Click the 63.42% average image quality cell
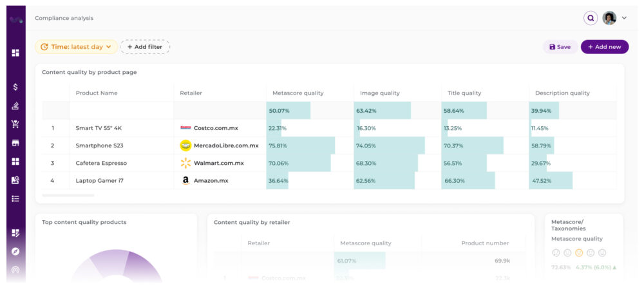The height and width of the screenshot is (300, 644). [397, 111]
